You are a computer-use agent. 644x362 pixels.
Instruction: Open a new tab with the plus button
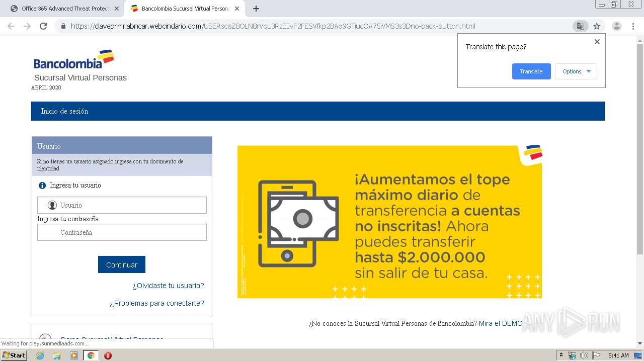256,9
